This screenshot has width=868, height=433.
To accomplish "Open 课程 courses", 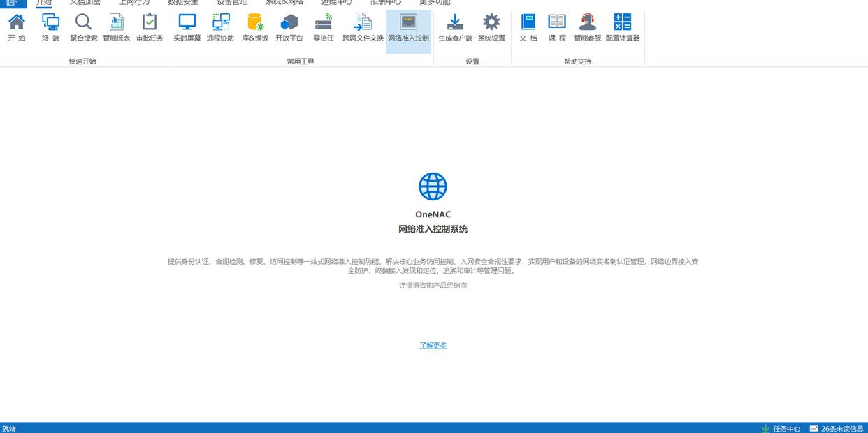I will (557, 28).
